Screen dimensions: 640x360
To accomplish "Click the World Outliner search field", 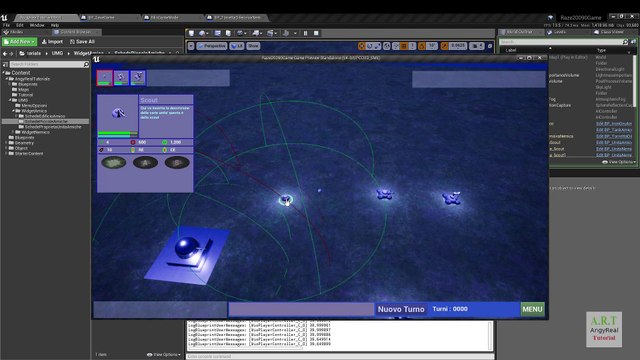I will point(564,42).
